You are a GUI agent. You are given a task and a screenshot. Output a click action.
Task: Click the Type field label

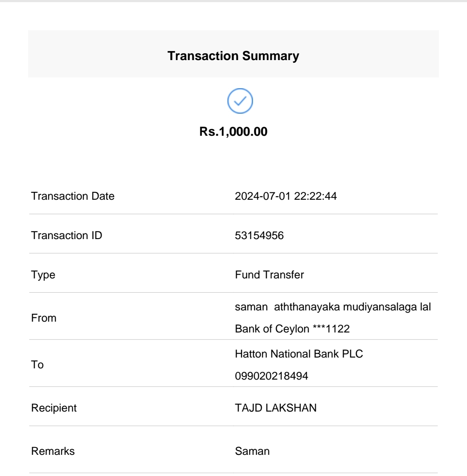tap(43, 275)
